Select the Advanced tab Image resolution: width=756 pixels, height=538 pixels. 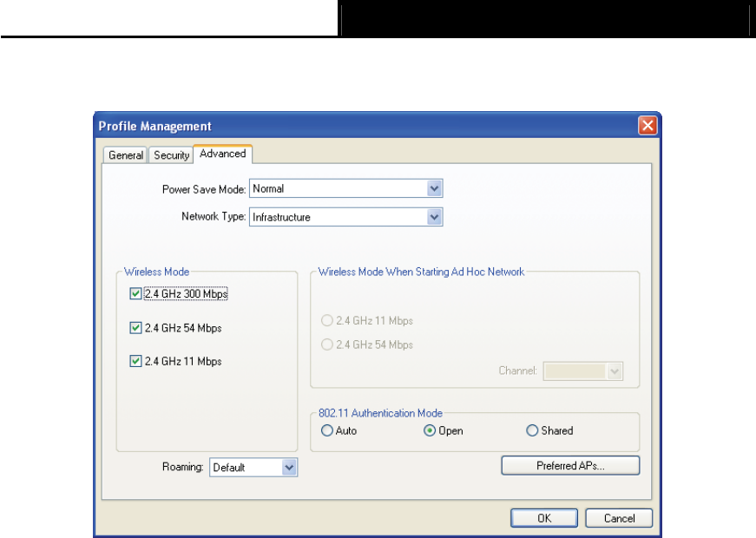pos(223,154)
